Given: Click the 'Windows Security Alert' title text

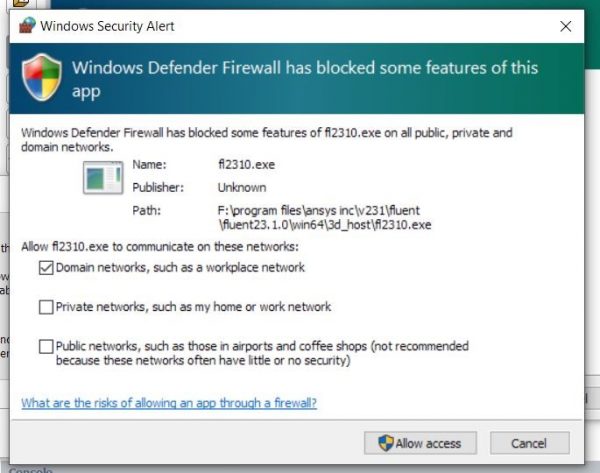Looking at the screenshot, I should click(107, 26).
